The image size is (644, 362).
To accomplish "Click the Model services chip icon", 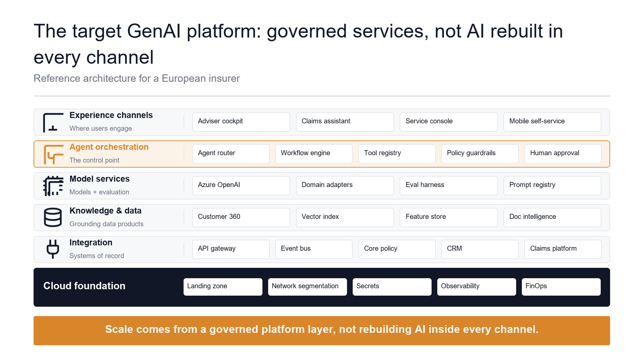I will [53, 186].
